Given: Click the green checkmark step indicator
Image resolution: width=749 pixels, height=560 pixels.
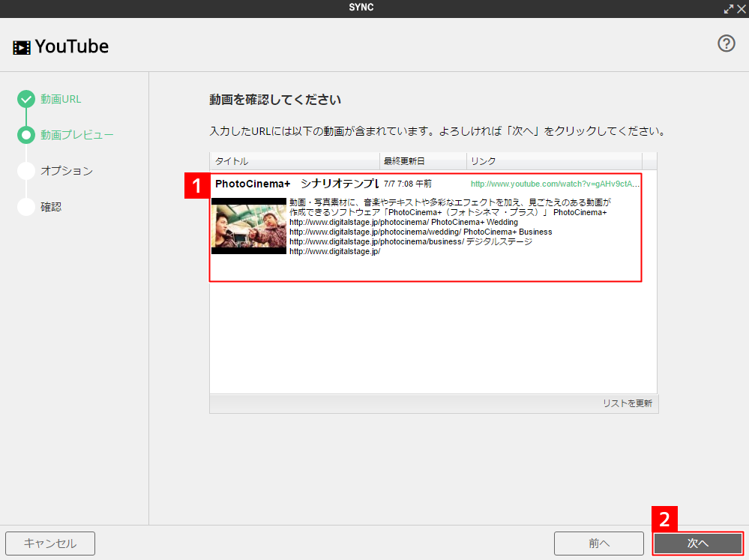Looking at the screenshot, I should tap(26, 99).
